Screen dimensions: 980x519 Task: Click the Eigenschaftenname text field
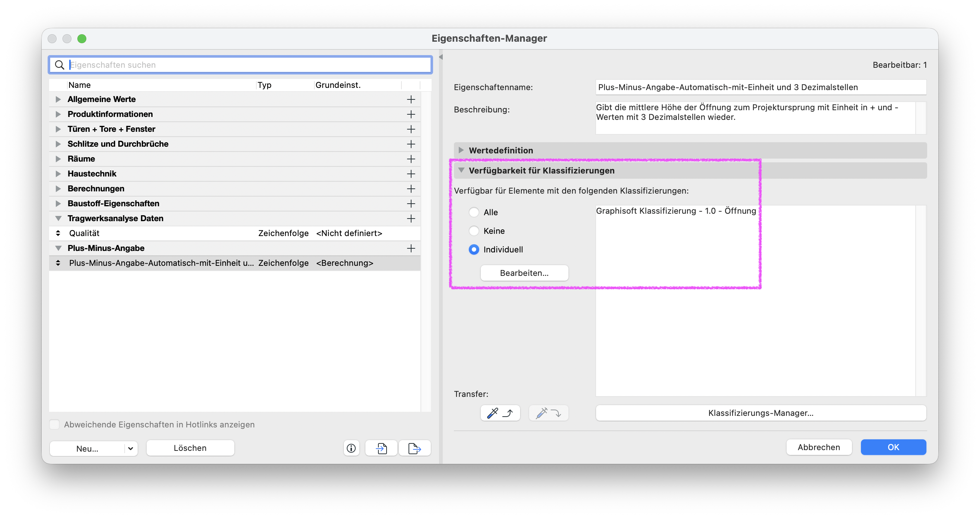point(760,87)
